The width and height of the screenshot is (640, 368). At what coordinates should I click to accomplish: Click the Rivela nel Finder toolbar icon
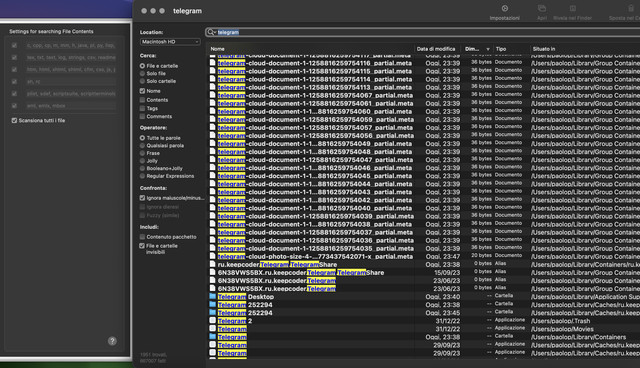point(573,9)
